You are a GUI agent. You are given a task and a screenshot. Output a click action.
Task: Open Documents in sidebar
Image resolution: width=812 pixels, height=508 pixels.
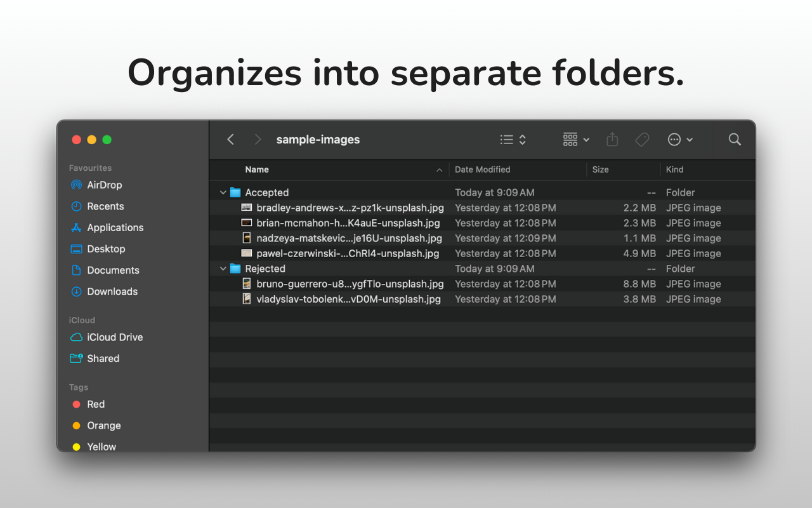113,270
